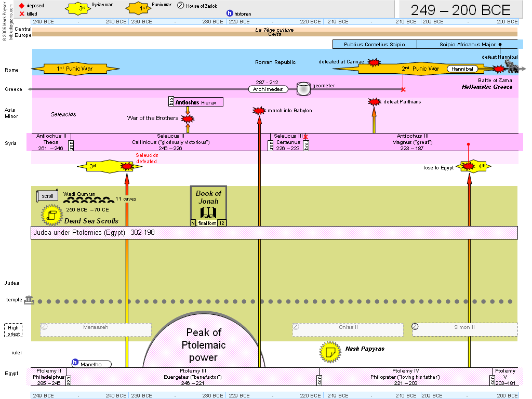Screen dimensions: 532x399
Task: Click the Hannibal label pill
Action: 463,69
